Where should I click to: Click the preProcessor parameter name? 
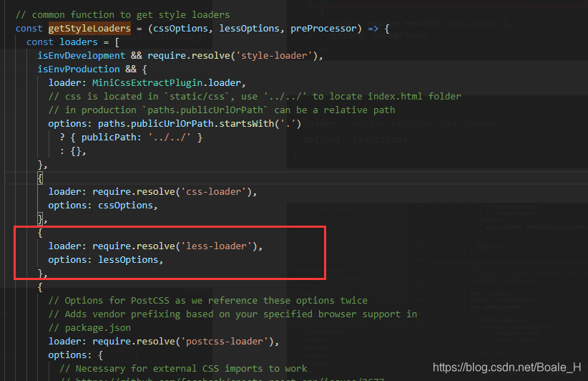323,28
